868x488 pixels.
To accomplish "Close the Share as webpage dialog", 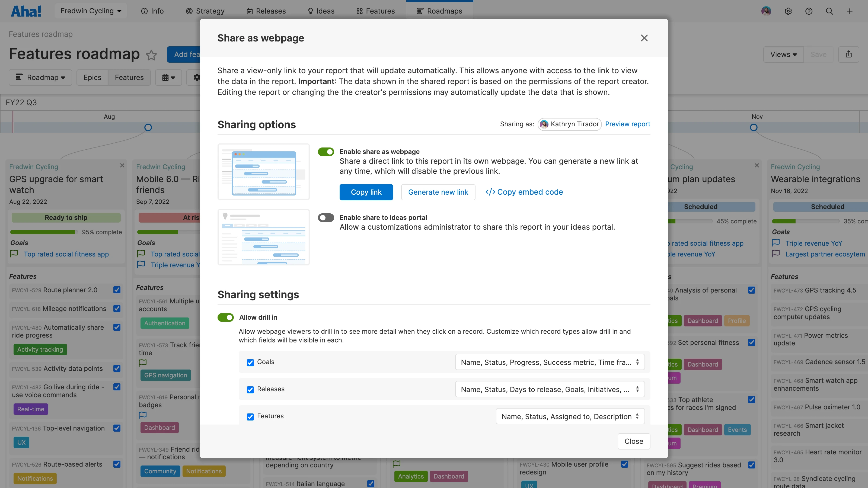I will pyautogui.click(x=644, y=38).
